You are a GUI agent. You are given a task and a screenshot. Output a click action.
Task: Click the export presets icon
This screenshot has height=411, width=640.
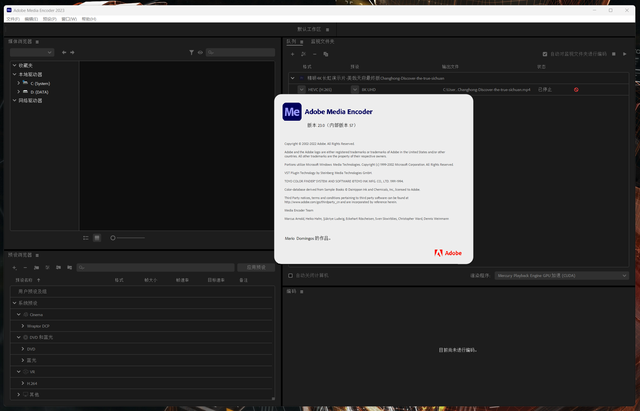coord(69,268)
